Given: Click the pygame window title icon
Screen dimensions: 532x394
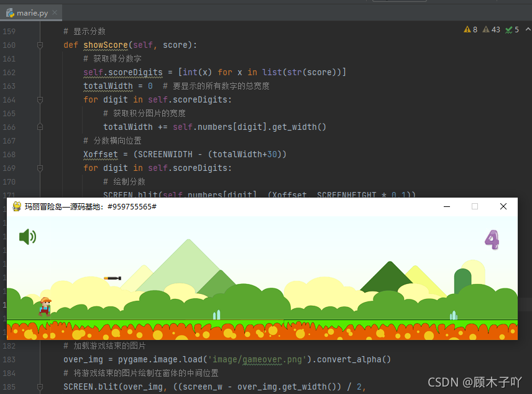Looking at the screenshot, I should click(17, 206).
